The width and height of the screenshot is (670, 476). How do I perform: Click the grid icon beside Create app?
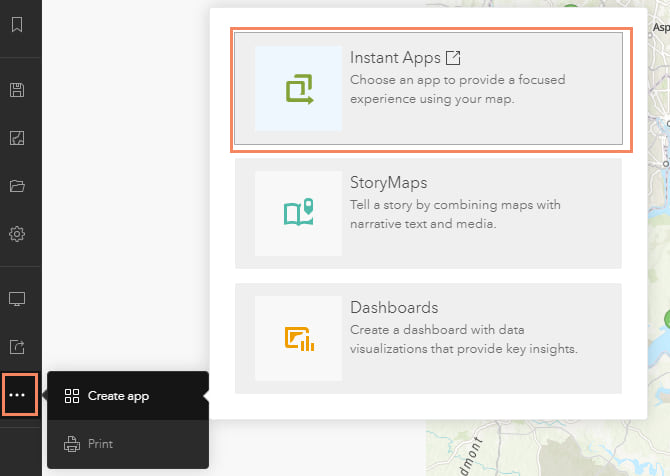[71, 396]
